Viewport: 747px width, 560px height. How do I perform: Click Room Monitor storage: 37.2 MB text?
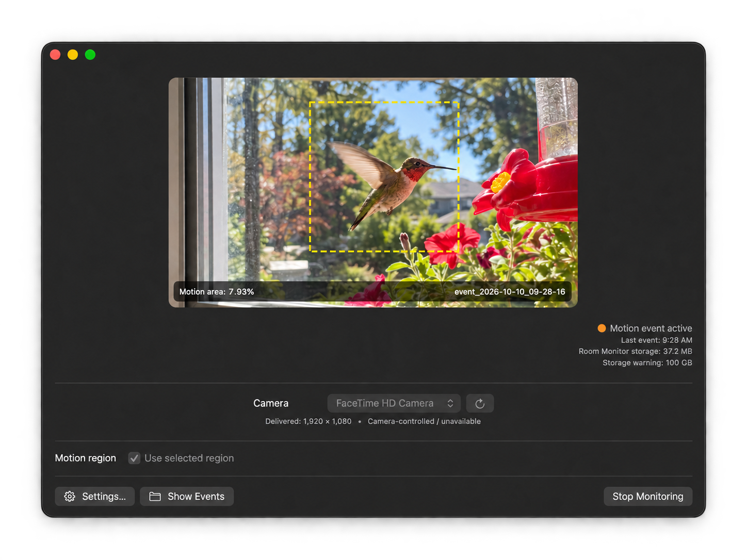(x=636, y=352)
